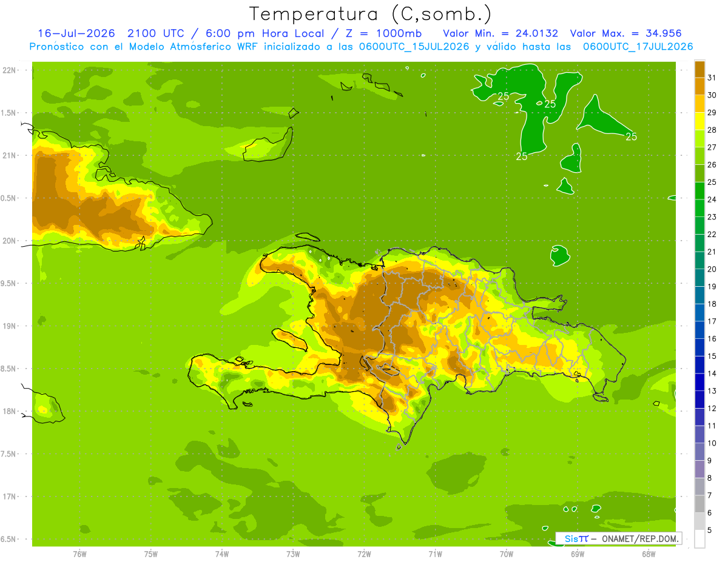The height and width of the screenshot is (562, 728).
Task: Select the green colorbar swatch between 24 and 25
Action: [699, 191]
